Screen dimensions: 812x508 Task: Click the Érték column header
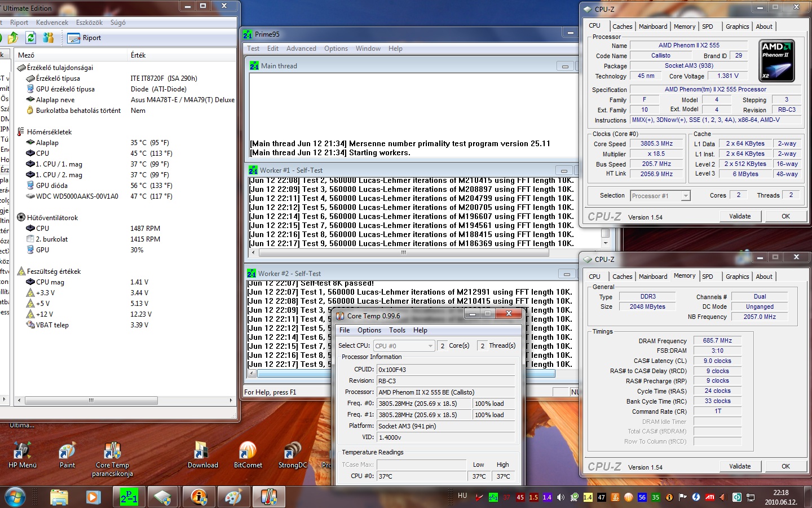(182, 55)
